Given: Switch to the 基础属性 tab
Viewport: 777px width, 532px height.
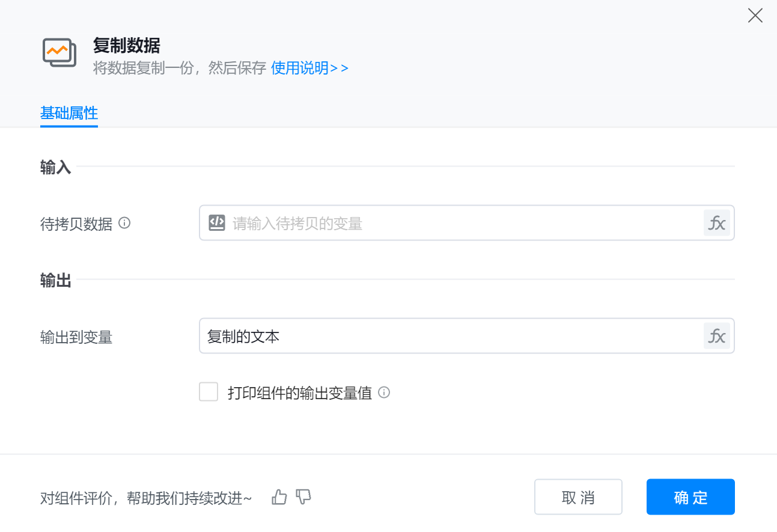Looking at the screenshot, I should [x=69, y=113].
